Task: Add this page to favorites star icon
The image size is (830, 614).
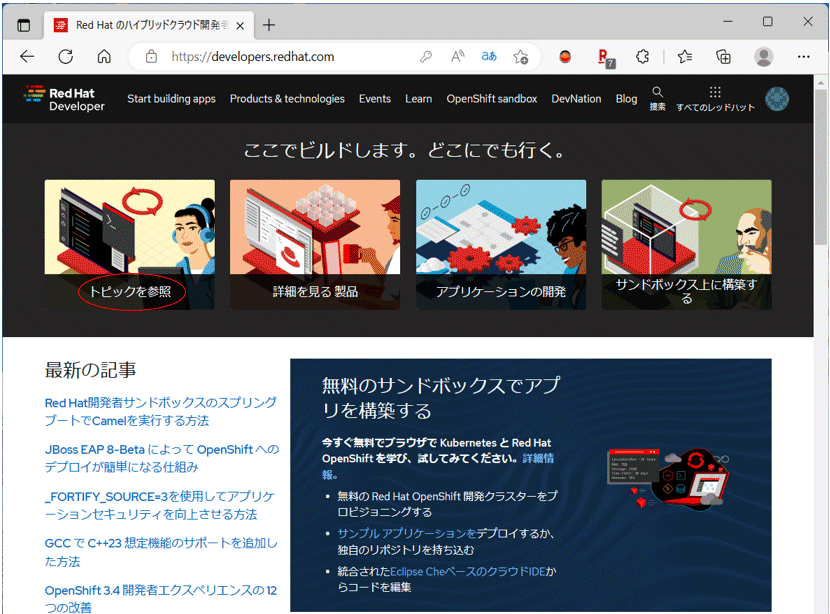Action: coord(520,57)
